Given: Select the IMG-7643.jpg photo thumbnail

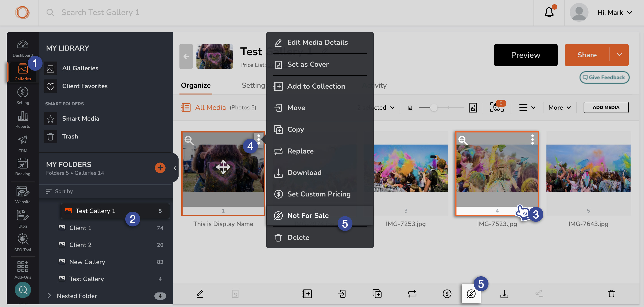Looking at the screenshot, I should coord(588,168).
